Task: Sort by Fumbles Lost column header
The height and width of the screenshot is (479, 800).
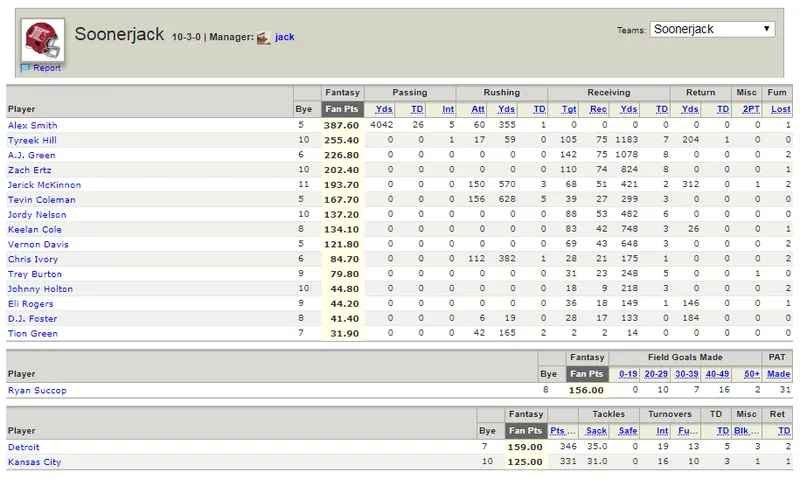Action: (x=781, y=109)
